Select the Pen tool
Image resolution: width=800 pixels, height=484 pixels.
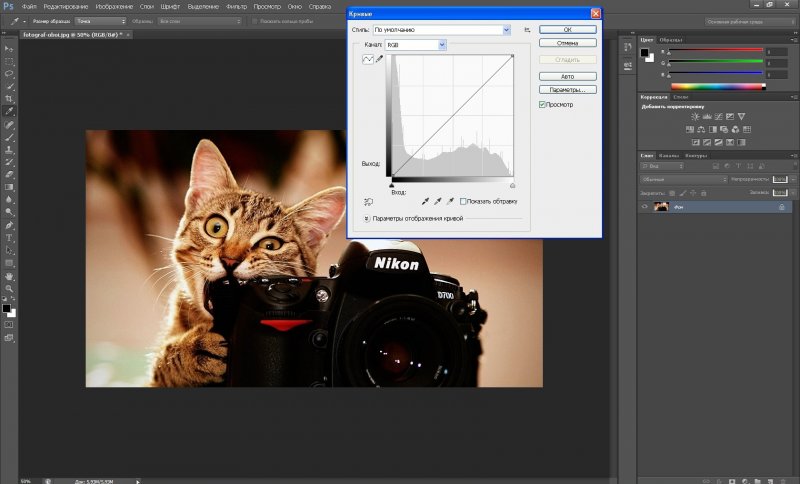coord(9,225)
